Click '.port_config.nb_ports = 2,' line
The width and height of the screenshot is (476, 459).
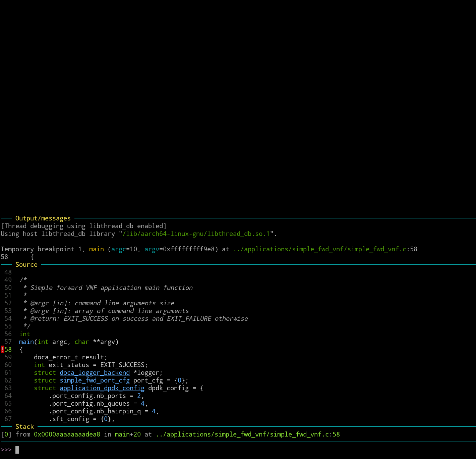coord(97,396)
